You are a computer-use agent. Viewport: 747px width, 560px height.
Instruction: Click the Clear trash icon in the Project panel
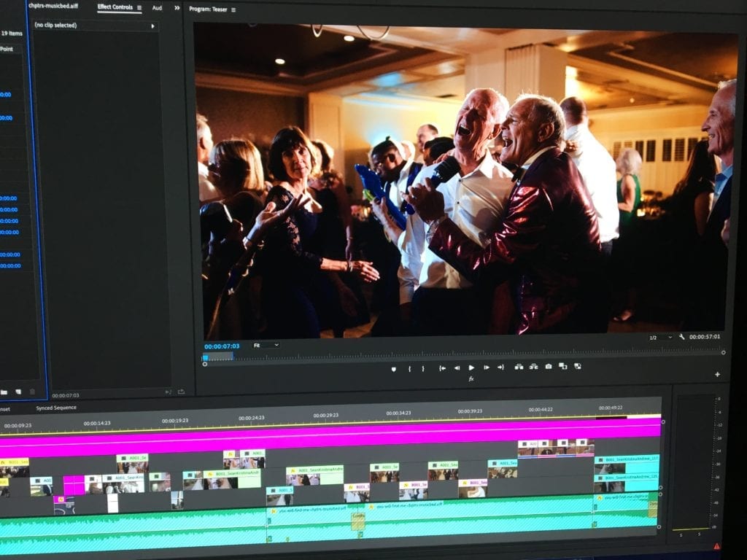point(32,392)
